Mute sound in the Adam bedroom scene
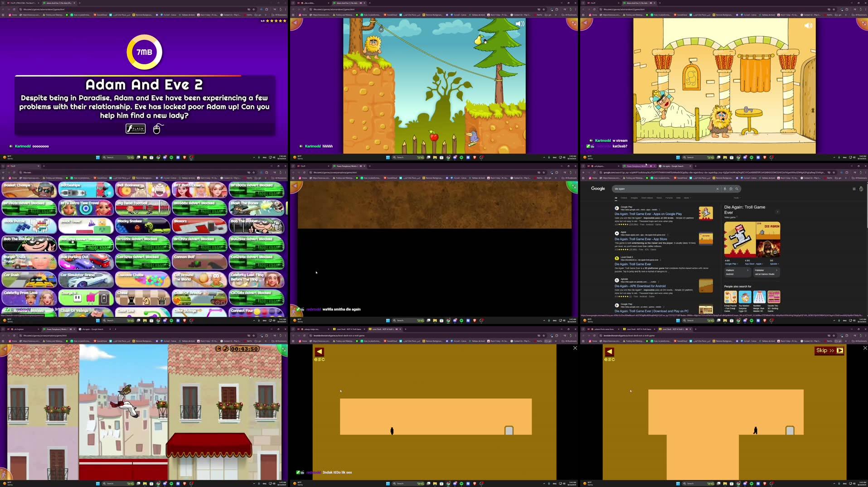 (x=808, y=26)
